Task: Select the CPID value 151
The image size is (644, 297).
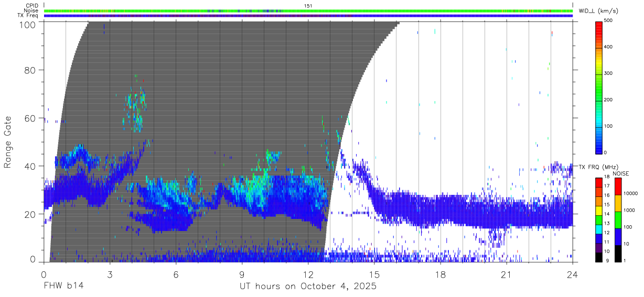Action: tap(308, 6)
